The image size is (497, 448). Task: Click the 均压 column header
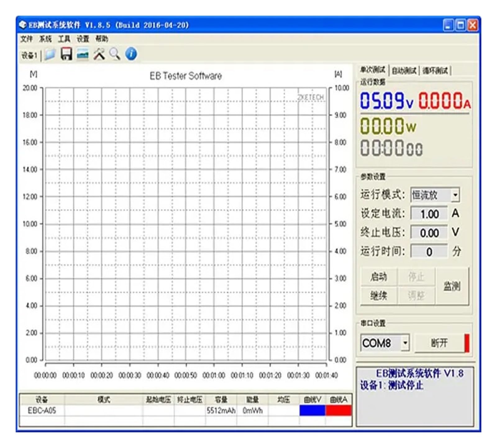click(x=284, y=400)
